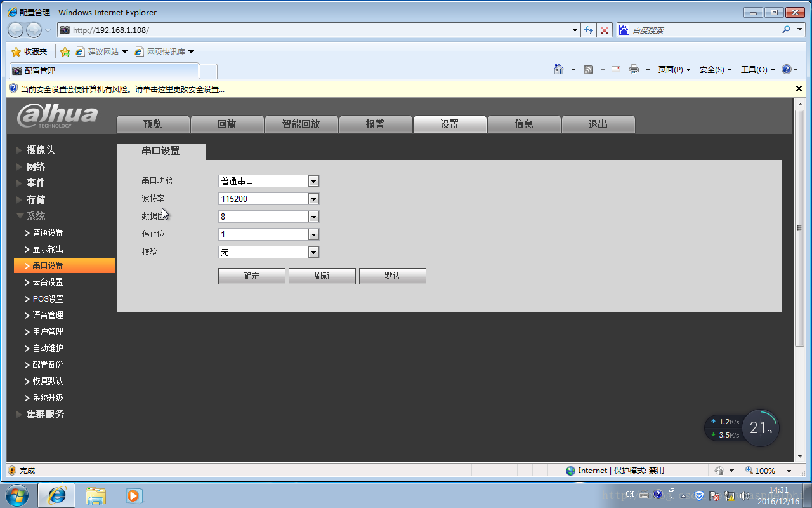Close the yellow security information bar

click(x=799, y=89)
